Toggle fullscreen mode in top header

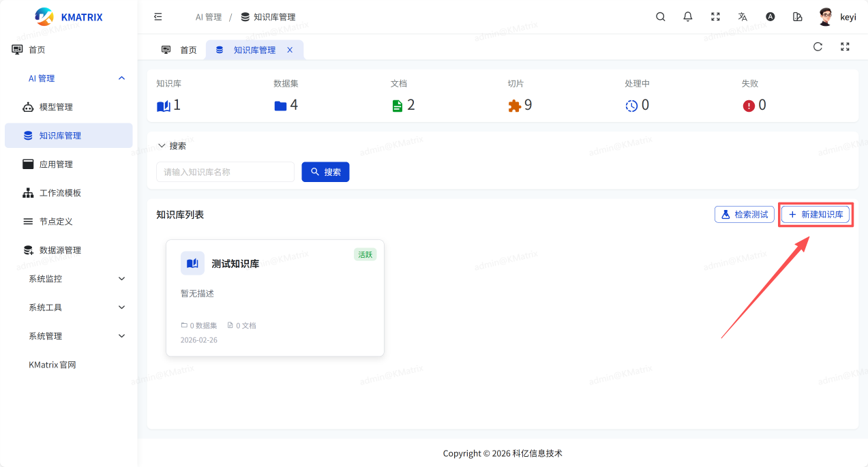tap(715, 17)
